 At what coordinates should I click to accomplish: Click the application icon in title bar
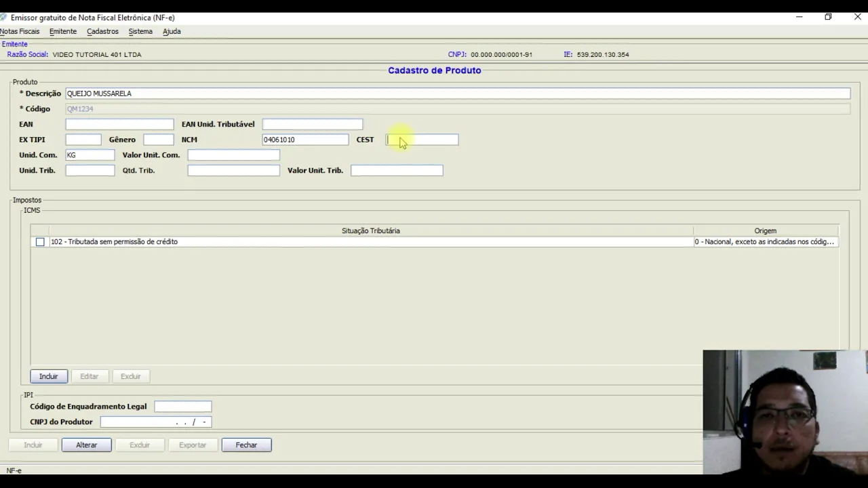click(3, 18)
